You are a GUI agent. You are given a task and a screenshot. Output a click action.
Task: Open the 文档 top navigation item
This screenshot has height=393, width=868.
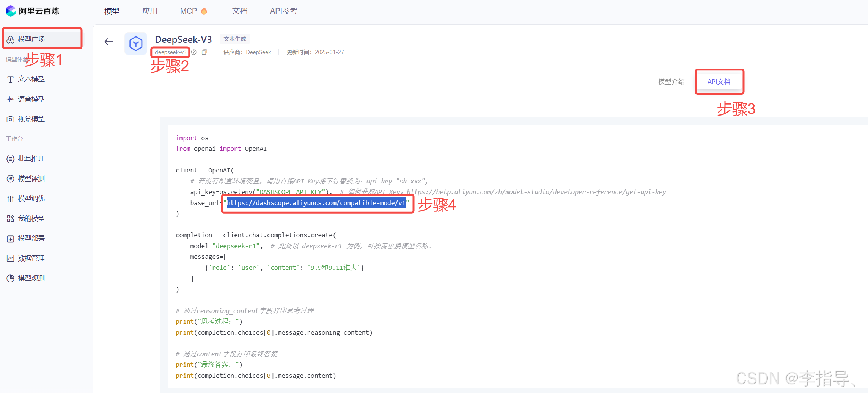240,11
